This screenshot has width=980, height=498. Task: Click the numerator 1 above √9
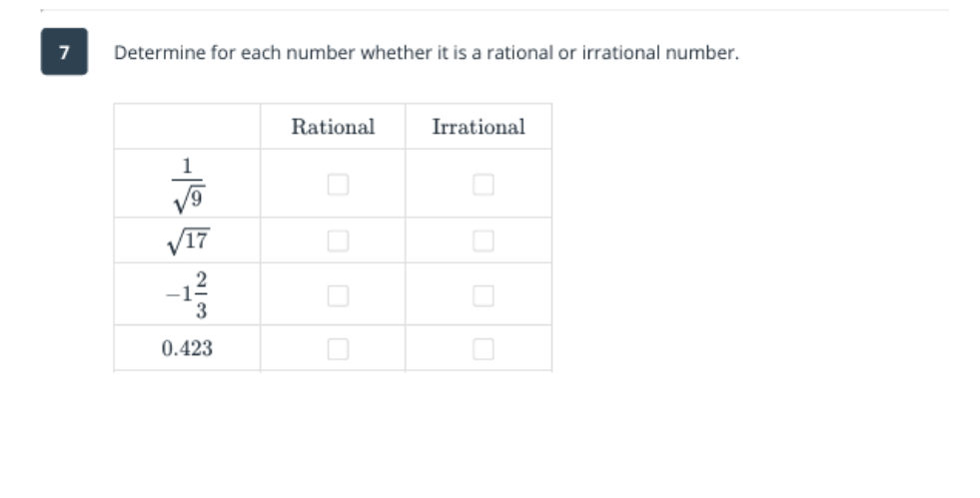pyautogui.click(x=187, y=166)
